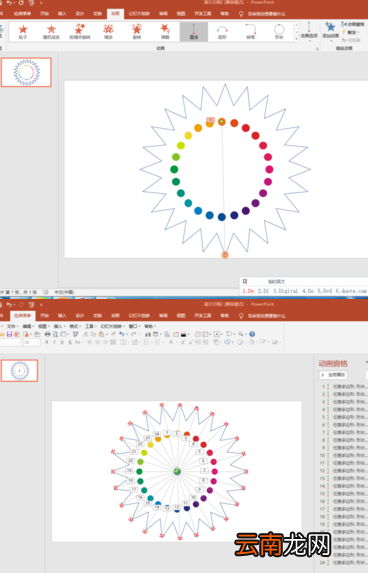368x573 pixels.
Task: Choose IME candidate 6.duote.com
Action: coord(351,291)
